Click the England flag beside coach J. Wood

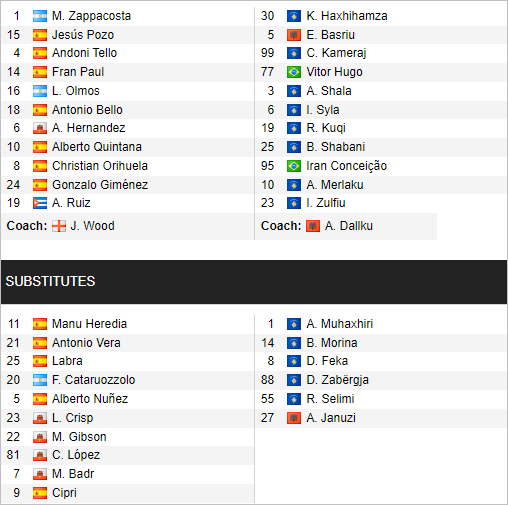(x=59, y=226)
